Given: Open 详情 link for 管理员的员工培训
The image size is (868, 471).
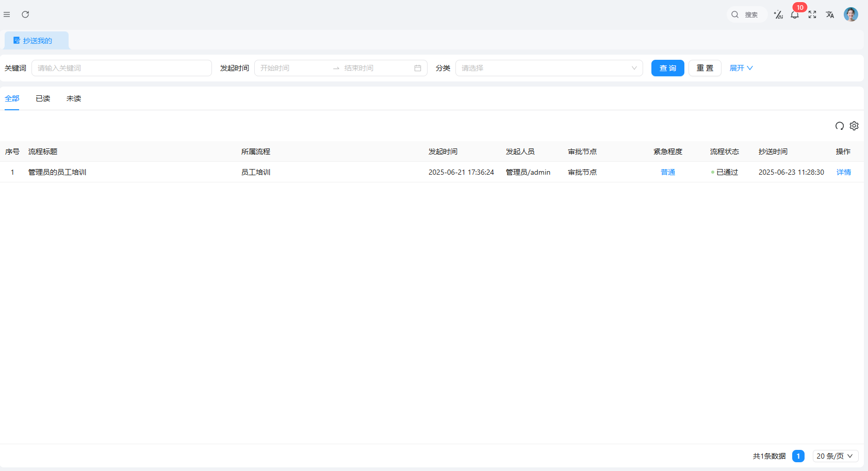Looking at the screenshot, I should (843, 172).
